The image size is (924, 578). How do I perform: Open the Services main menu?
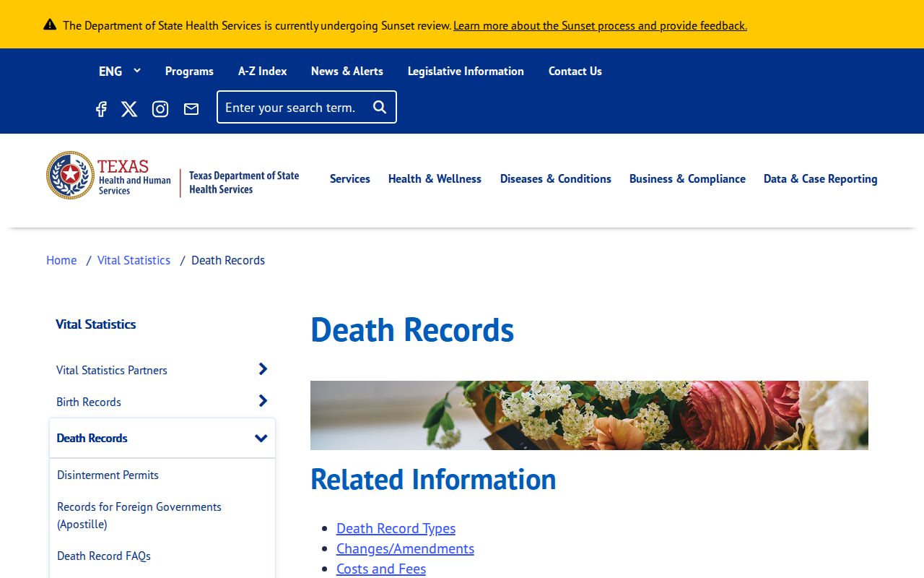[x=350, y=178]
